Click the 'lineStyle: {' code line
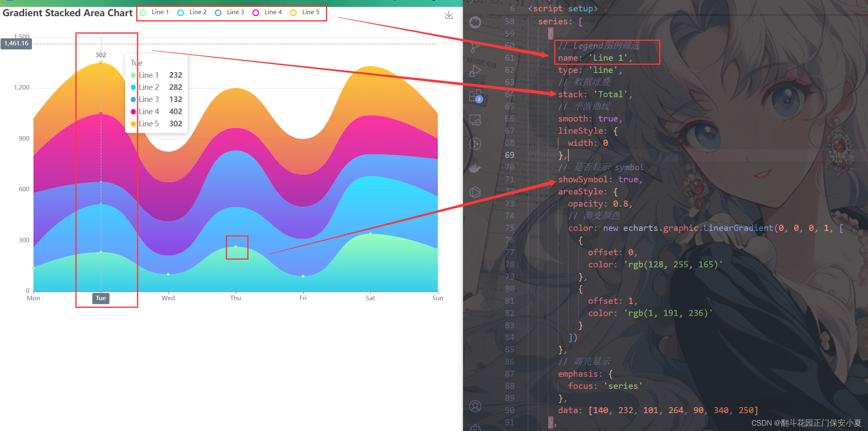The height and width of the screenshot is (431, 868). [588, 131]
